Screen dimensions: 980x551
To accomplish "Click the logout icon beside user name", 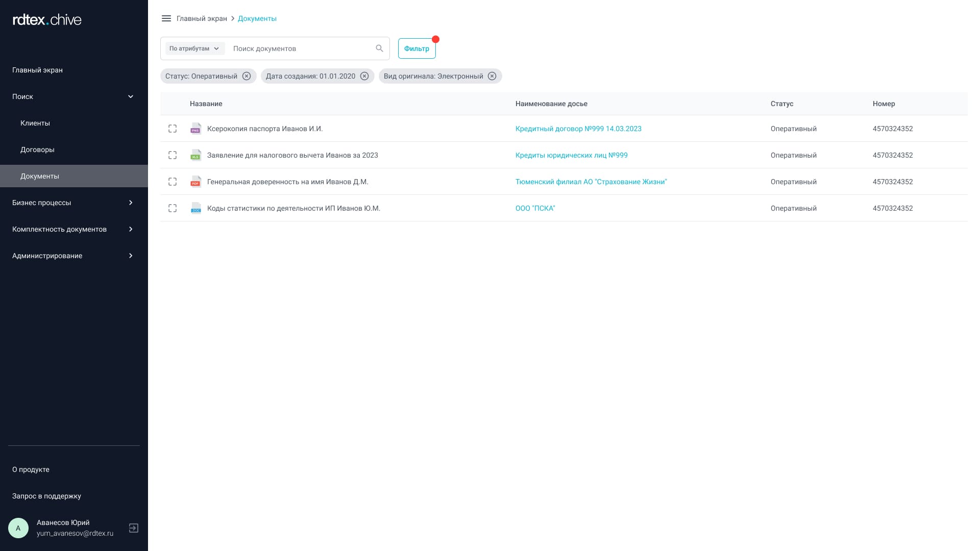I will [x=133, y=528].
